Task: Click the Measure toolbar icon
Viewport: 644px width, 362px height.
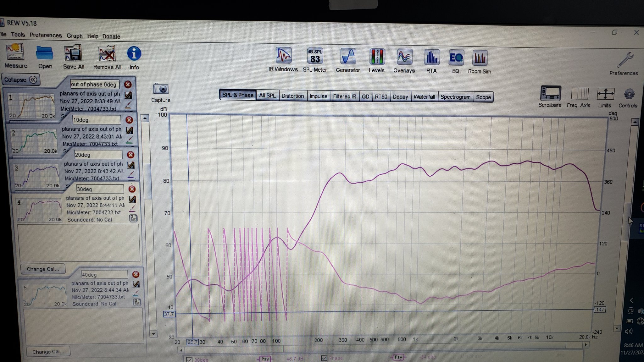Action: 16,52
